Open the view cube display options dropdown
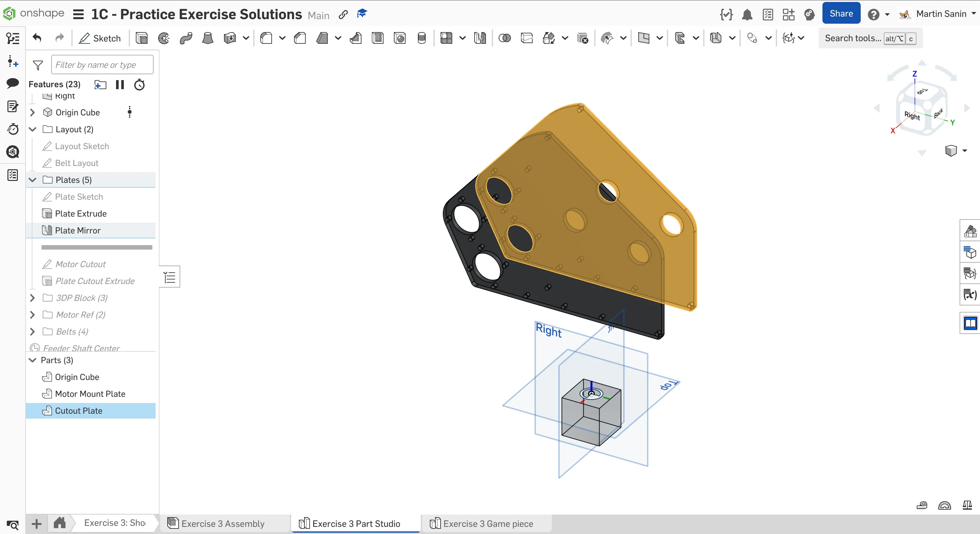This screenshot has width=980, height=534. (x=965, y=151)
